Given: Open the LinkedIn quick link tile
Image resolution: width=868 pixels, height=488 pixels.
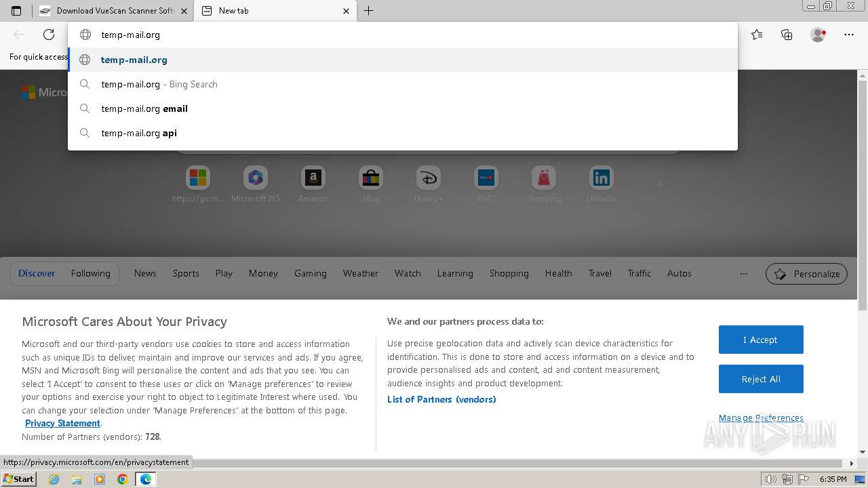Looking at the screenshot, I should (x=601, y=184).
